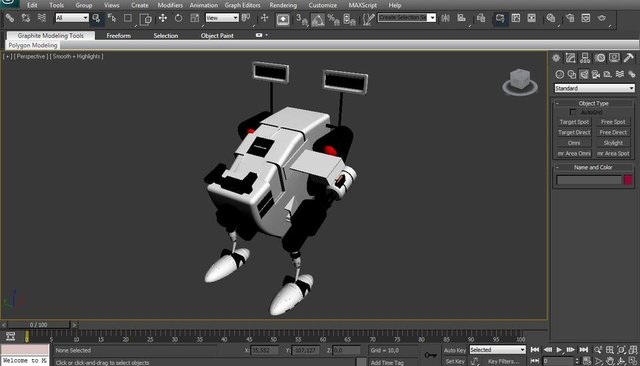
Task: Collapse the Object Type rollout
Action: click(x=593, y=103)
